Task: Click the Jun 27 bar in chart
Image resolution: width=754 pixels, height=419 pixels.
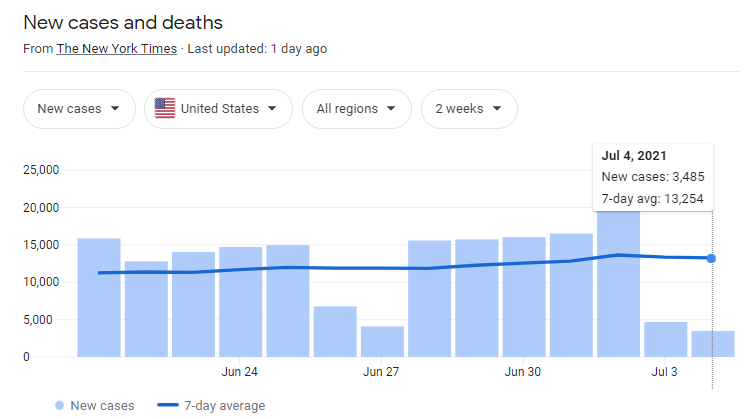Action: coord(382,342)
